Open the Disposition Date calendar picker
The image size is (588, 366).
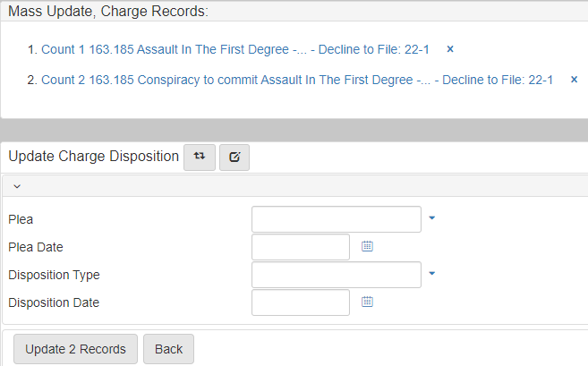pyautogui.click(x=367, y=302)
